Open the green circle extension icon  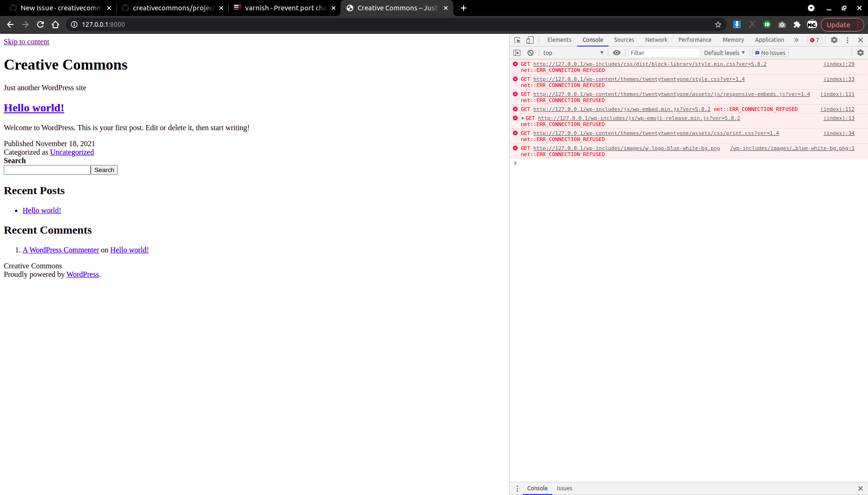tap(767, 24)
